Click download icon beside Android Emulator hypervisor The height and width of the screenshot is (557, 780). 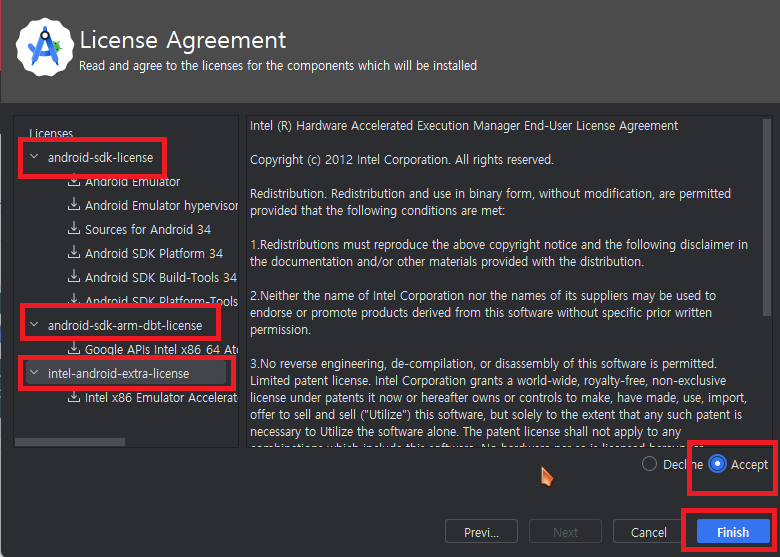coord(74,204)
